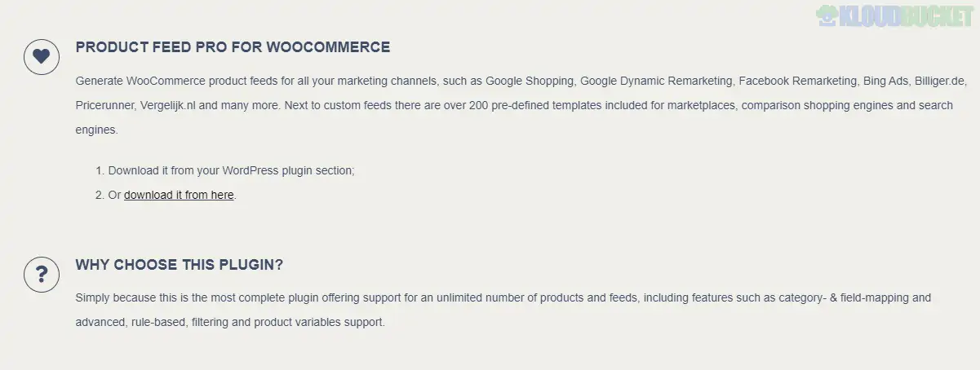Click the "Why Choose This Plugin?" heading

pos(179,265)
